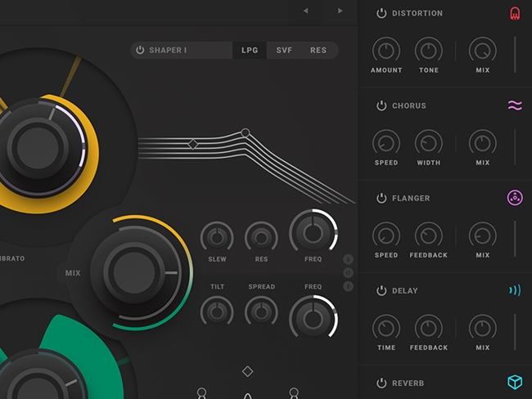Click the Flanger vertical level slider
The height and width of the screenshot is (399, 532).
[515, 239]
